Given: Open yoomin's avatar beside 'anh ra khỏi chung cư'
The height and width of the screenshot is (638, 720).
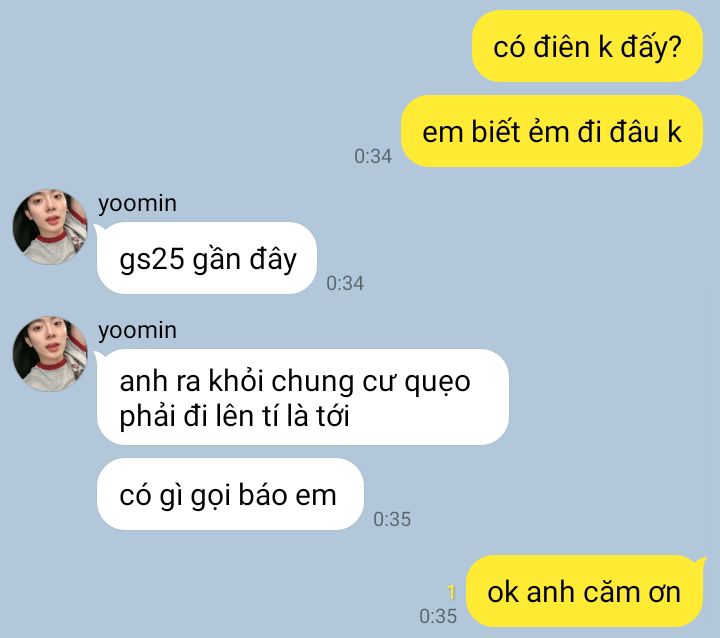Looking at the screenshot, I should (50, 354).
